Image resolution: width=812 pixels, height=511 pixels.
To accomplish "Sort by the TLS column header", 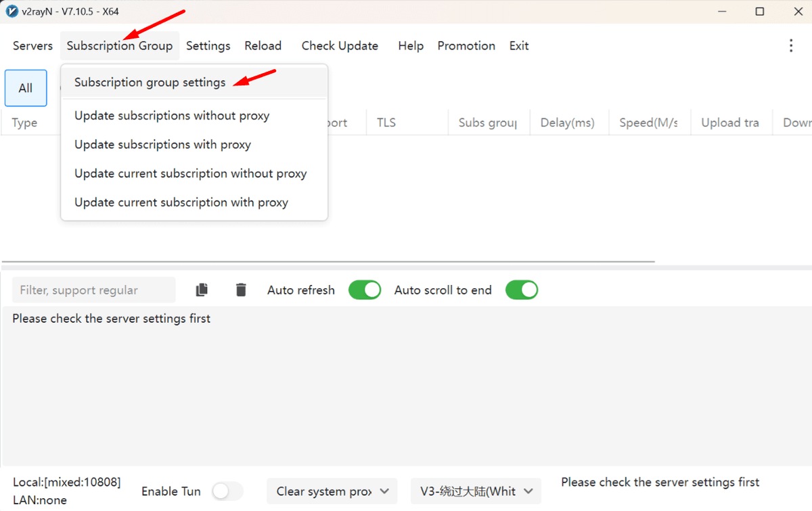I will click(407, 123).
